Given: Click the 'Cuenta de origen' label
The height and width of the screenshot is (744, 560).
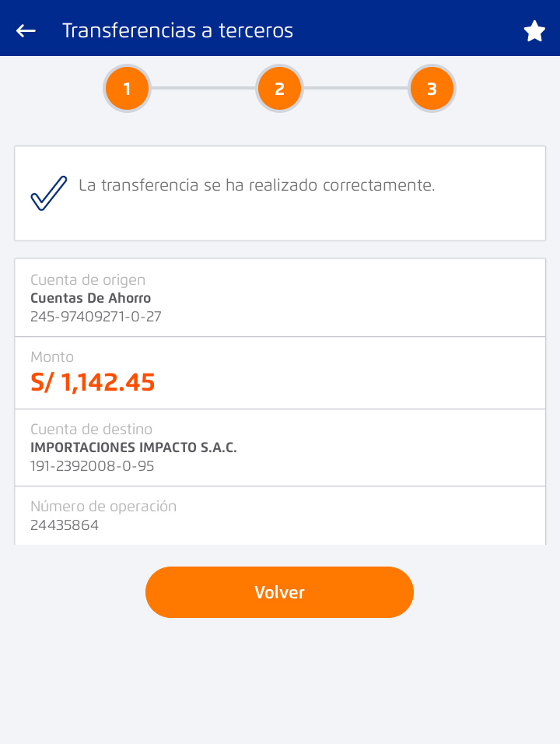Looking at the screenshot, I should (x=88, y=280).
